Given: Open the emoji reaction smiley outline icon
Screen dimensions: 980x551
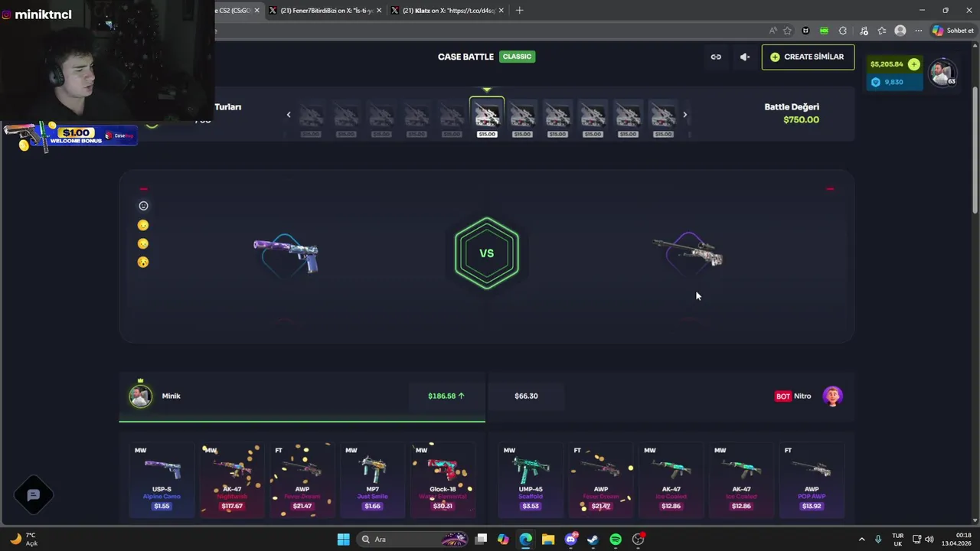Looking at the screenshot, I should (x=143, y=206).
